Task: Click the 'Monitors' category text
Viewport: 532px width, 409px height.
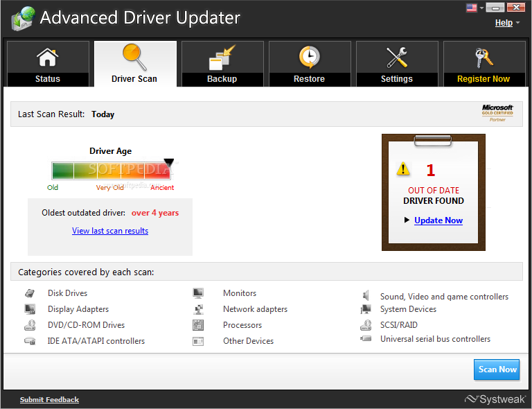Action: [240, 293]
